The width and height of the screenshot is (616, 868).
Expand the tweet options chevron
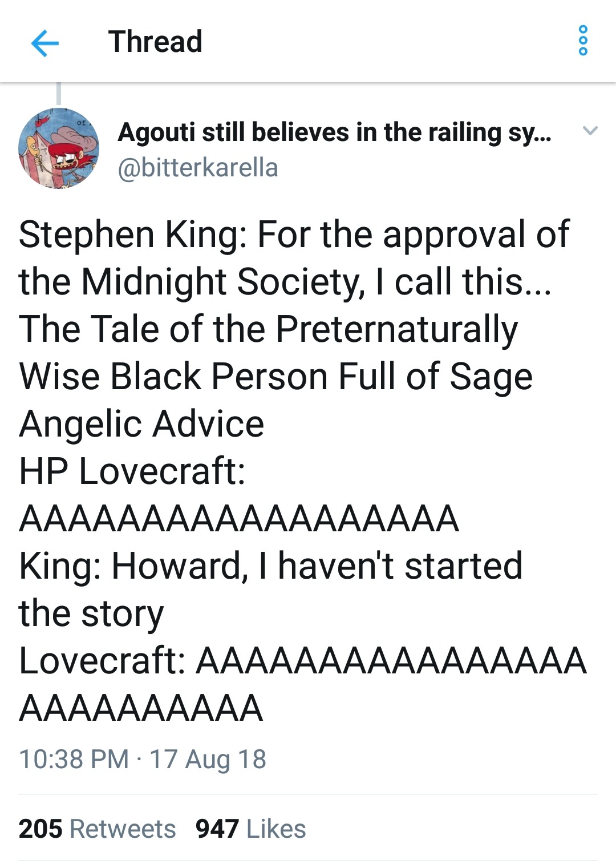pos(590,131)
